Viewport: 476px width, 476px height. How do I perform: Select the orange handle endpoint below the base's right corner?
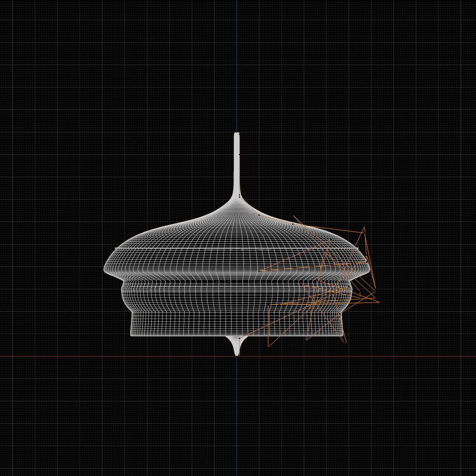pos(346,342)
